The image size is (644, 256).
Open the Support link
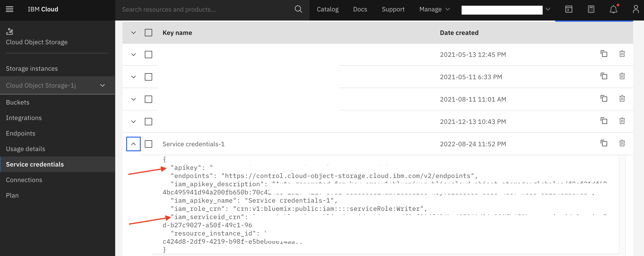coord(393,9)
